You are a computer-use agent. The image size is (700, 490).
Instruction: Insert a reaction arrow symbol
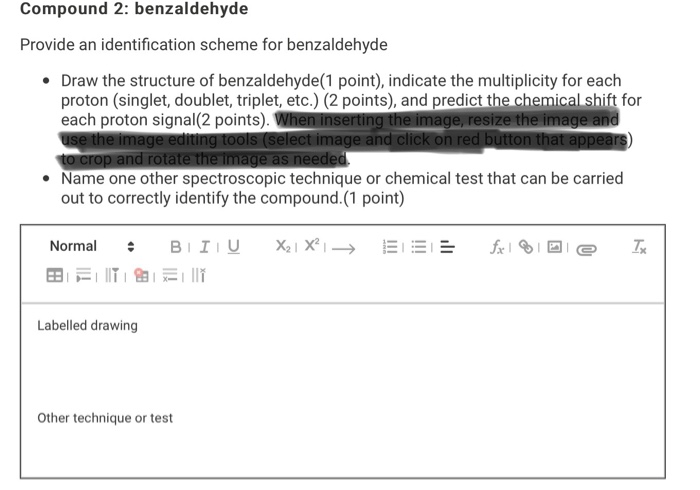click(343, 248)
